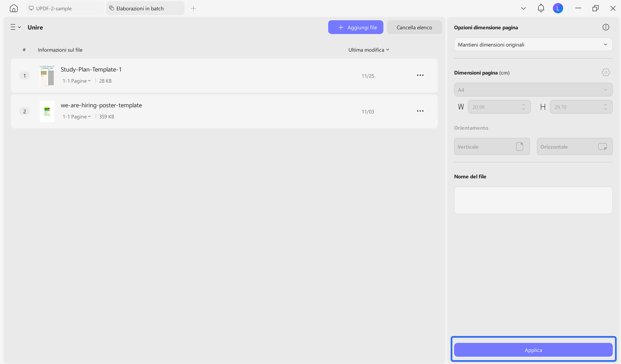
Task: Select Orizzontale orientation
Action: point(574,146)
